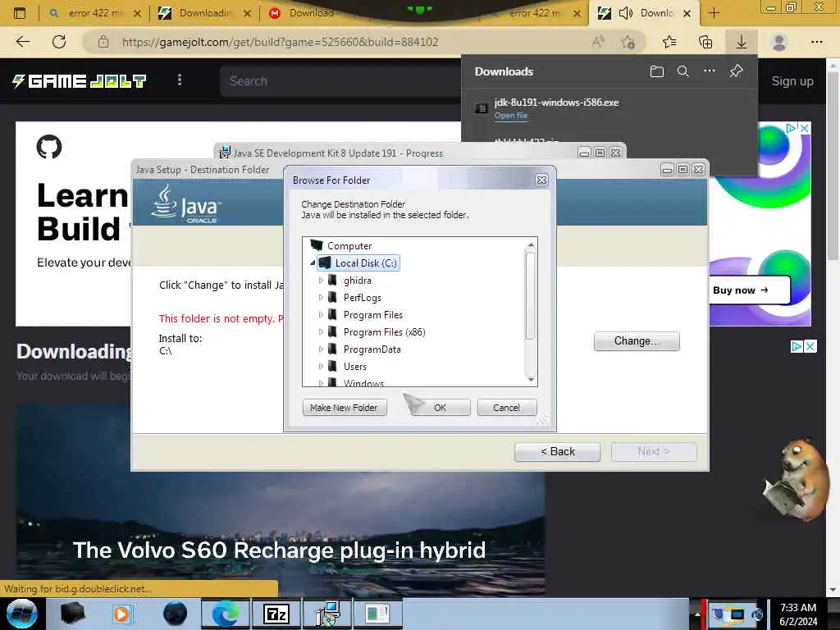This screenshot has width=840, height=630.
Task: Open the Windows Start button
Action: pos(22,614)
